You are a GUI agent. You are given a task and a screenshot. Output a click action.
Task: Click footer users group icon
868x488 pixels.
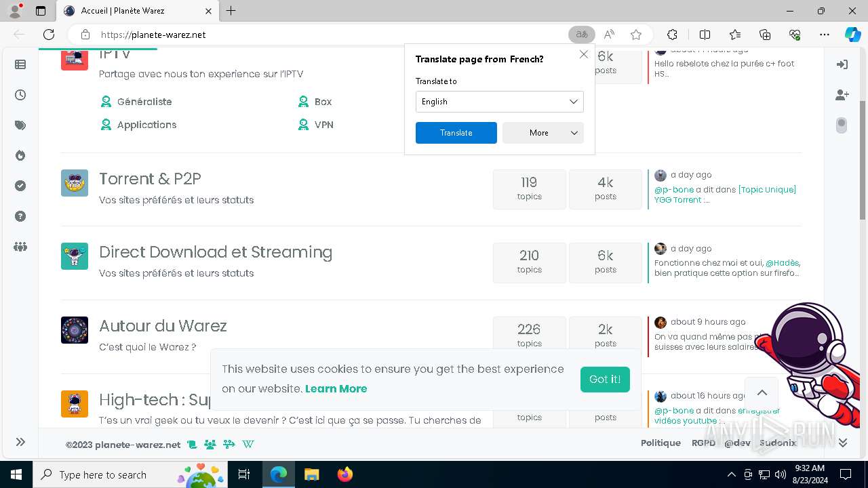click(210, 445)
